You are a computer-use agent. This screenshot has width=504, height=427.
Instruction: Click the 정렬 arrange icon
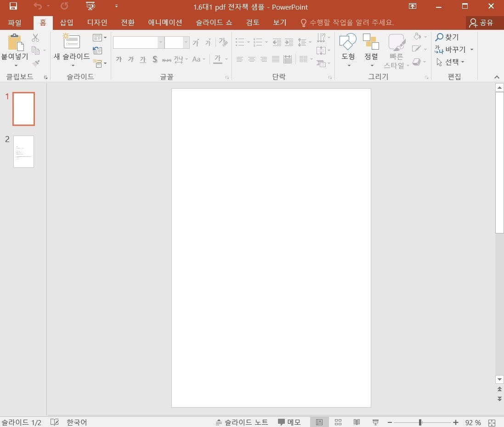coord(371,42)
